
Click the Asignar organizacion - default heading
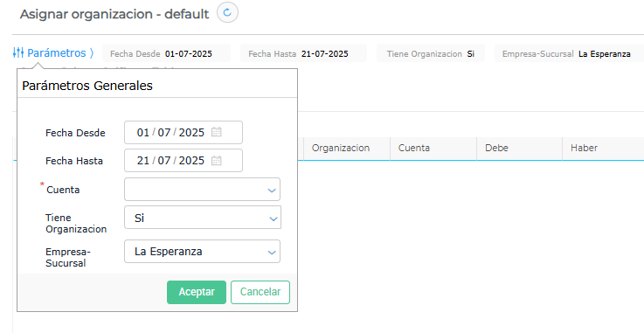tap(114, 14)
